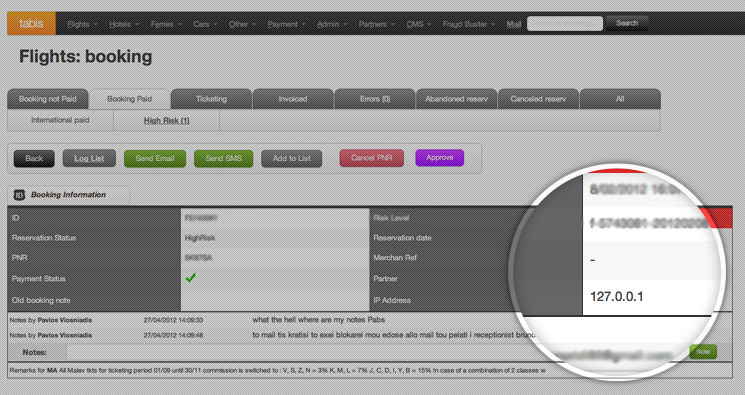Viewport: 745px width, 395px height.
Task: Click the Merchan Ref label
Action: [395, 258]
